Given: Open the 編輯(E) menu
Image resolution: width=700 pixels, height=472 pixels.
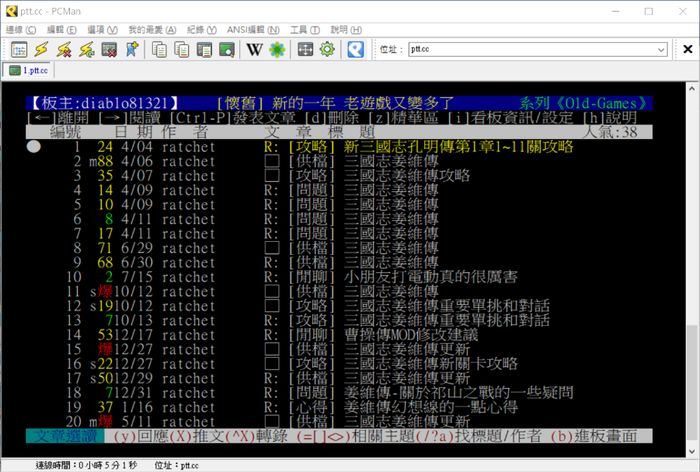Looking at the screenshot, I should pos(62,30).
